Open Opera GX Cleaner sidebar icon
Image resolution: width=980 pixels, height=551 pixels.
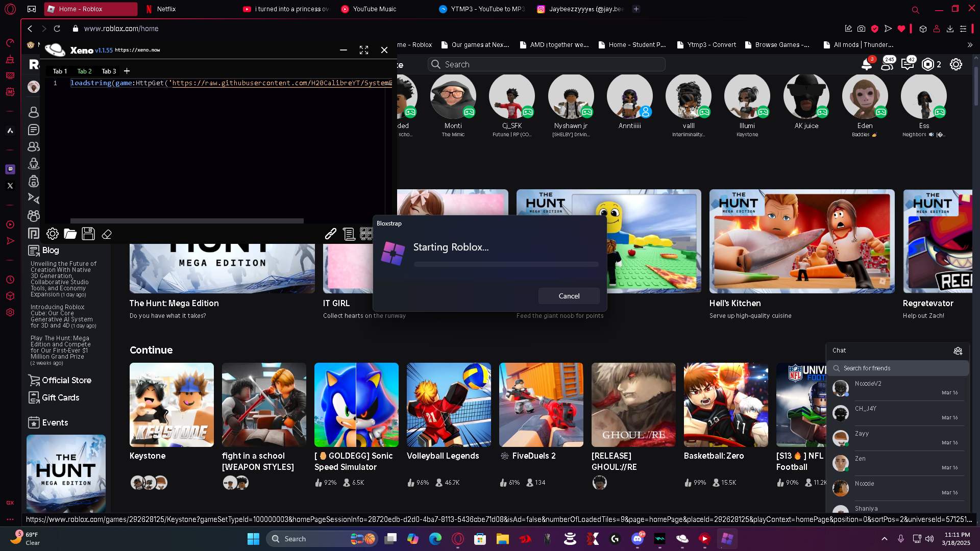click(10, 59)
